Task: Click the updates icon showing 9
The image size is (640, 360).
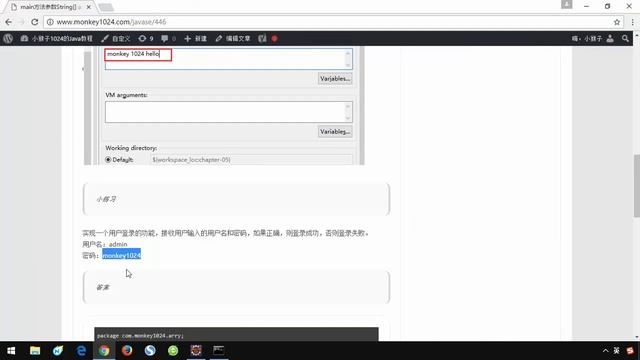Action: [146, 38]
